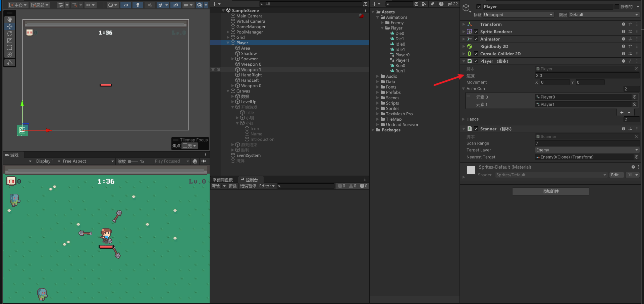644x304 pixels.
Task: Click the 添加组件 Add Component button
Action: tap(550, 191)
